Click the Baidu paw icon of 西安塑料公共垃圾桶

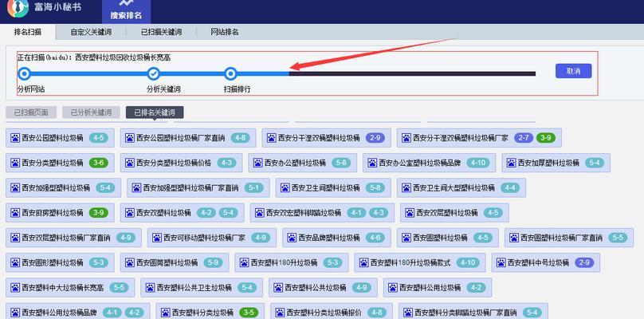tap(278, 287)
